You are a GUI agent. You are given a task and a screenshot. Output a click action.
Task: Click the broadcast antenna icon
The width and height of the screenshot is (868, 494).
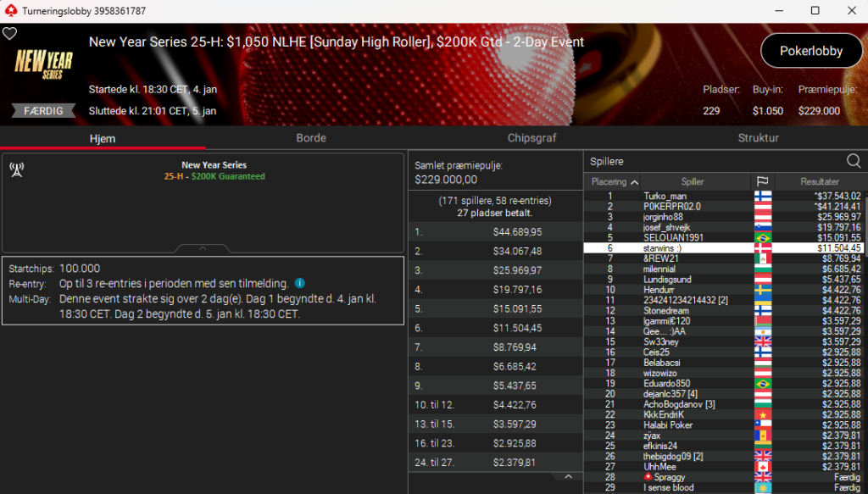tap(17, 169)
